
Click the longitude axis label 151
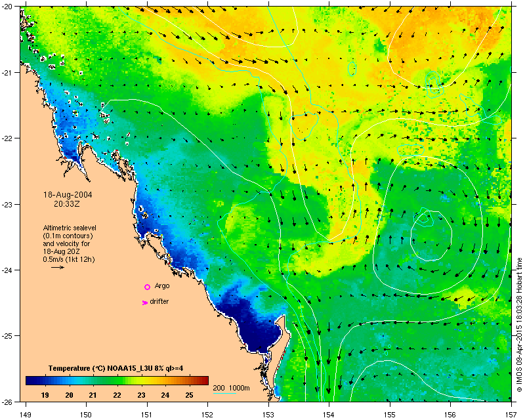147,415
